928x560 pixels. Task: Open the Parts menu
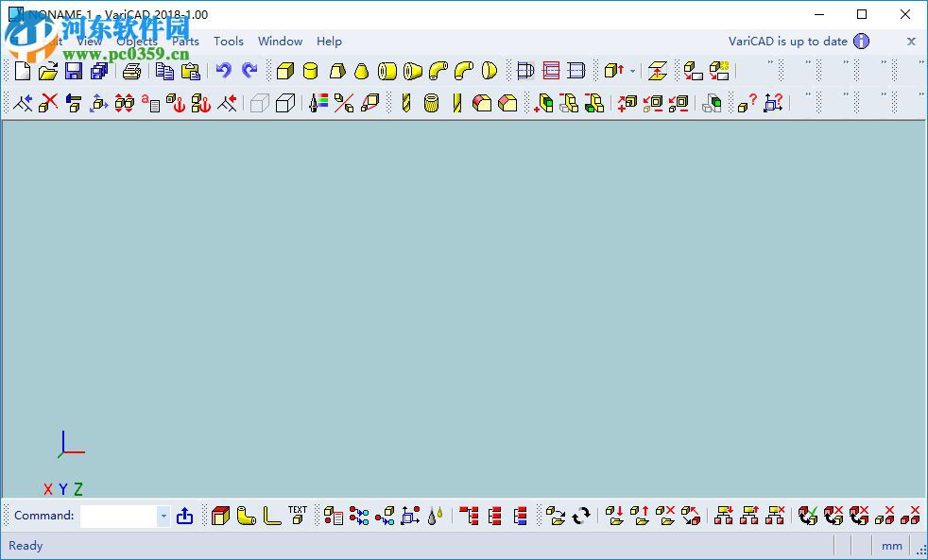[185, 42]
